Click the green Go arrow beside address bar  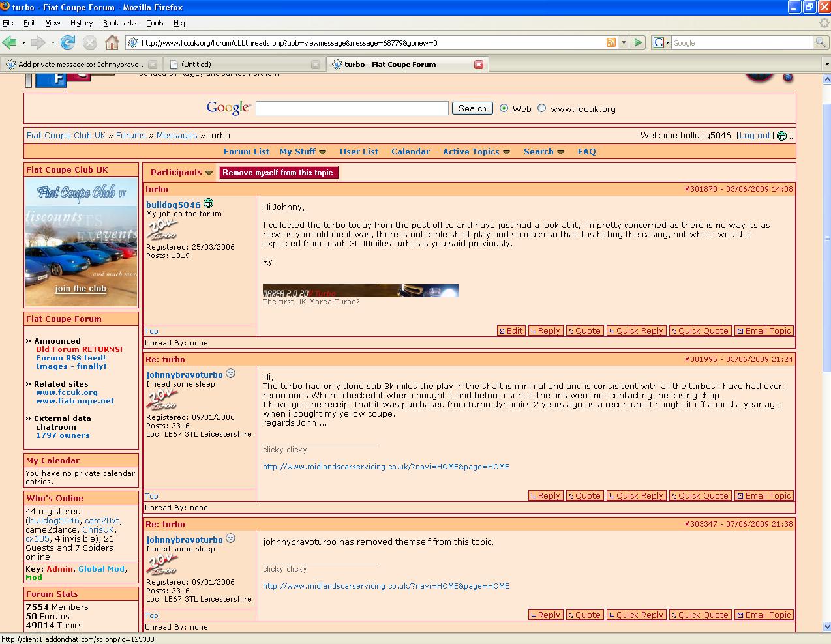pos(639,42)
